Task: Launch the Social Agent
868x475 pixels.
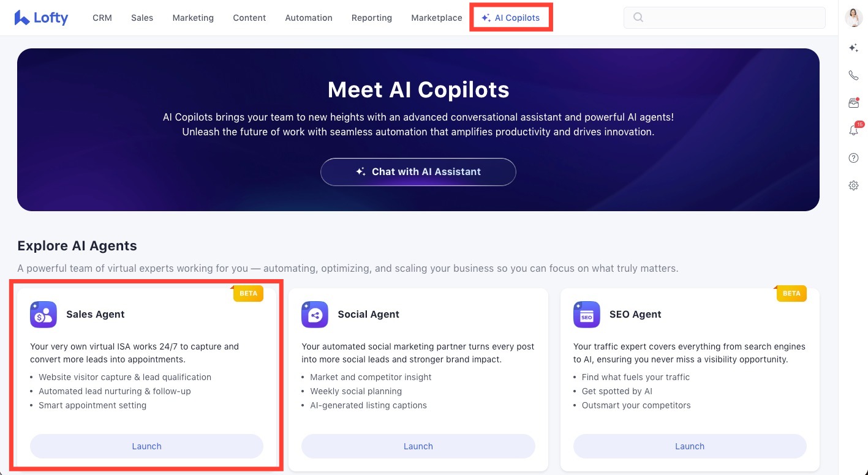Action: click(418, 446)
